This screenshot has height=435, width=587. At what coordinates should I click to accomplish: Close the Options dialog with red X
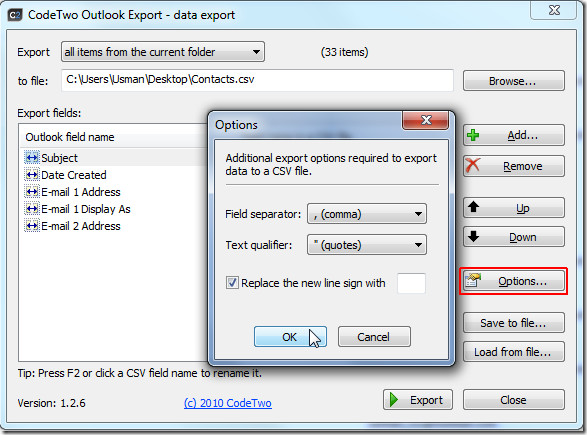click(426, 120)
